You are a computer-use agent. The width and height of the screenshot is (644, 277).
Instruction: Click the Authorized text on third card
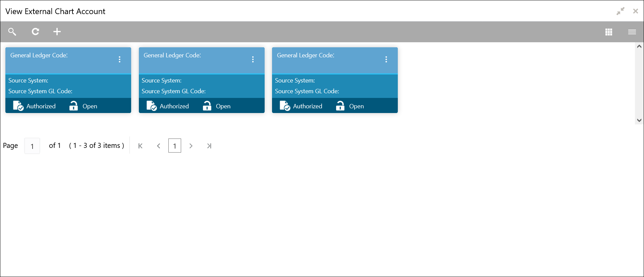308,106
